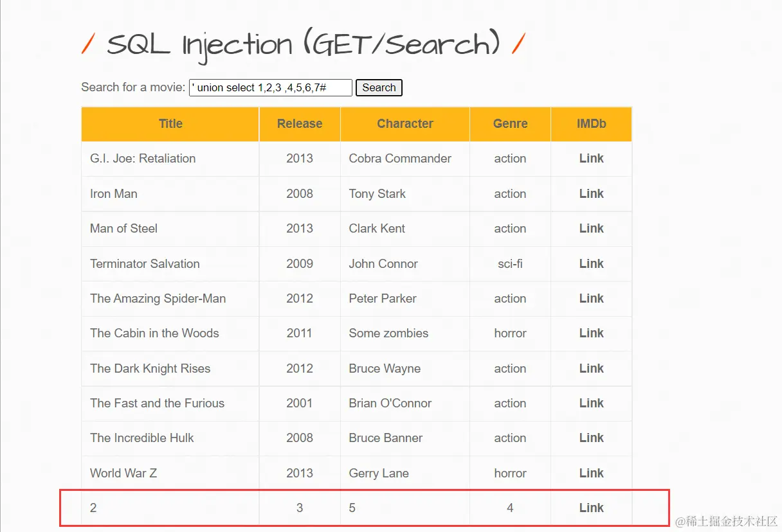This screenshot has width=782, height=532.
Task: Select the title Iron Man
Action: pyautogui.click(x=114, y=194)
